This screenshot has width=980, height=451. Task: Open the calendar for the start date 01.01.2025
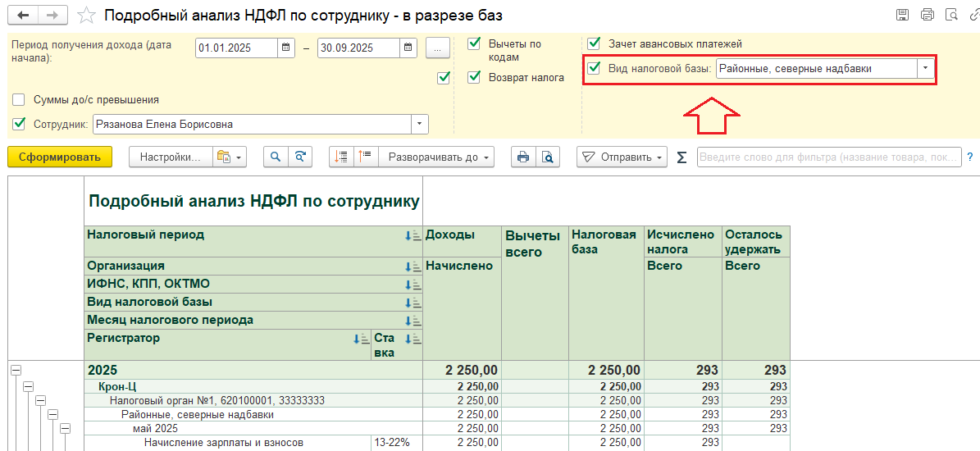(x=286, y=48)
